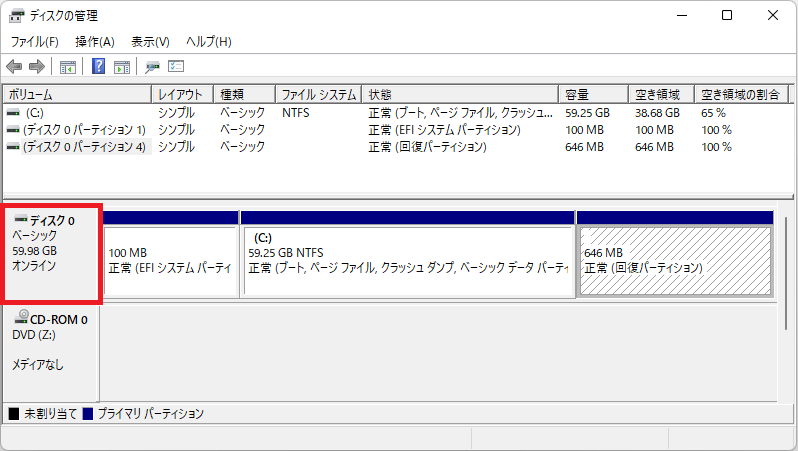The width and height of the screenshot is (798, 451).
Task: Click the 回復パーティション status in the list
Action: (428, 147)
